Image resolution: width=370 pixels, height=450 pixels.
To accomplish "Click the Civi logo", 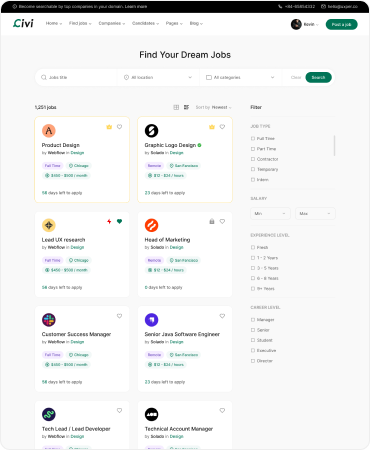I will click(x=23, y=23).
